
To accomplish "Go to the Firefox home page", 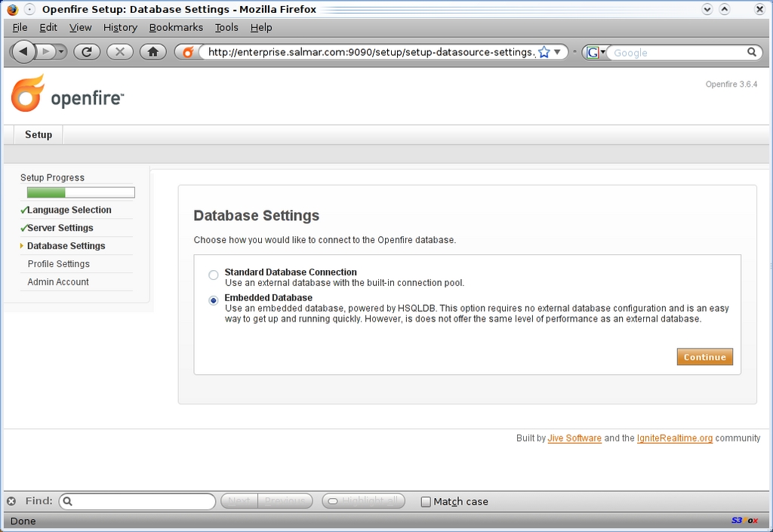I will pos(152,51).
